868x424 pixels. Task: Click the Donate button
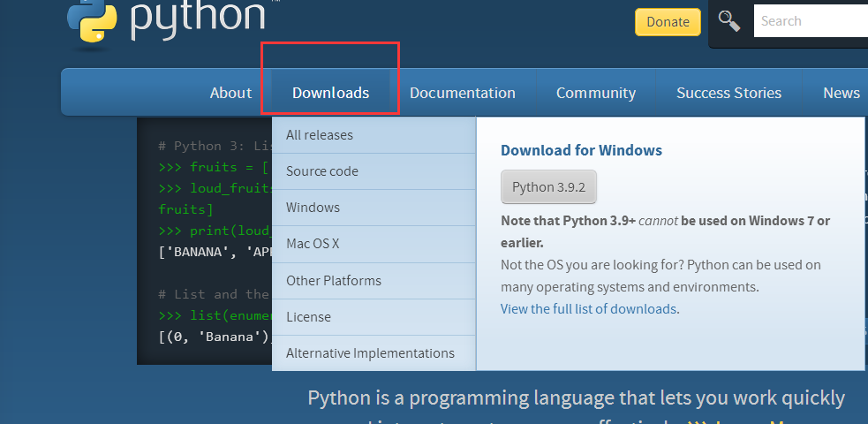[x=668, y=22]
